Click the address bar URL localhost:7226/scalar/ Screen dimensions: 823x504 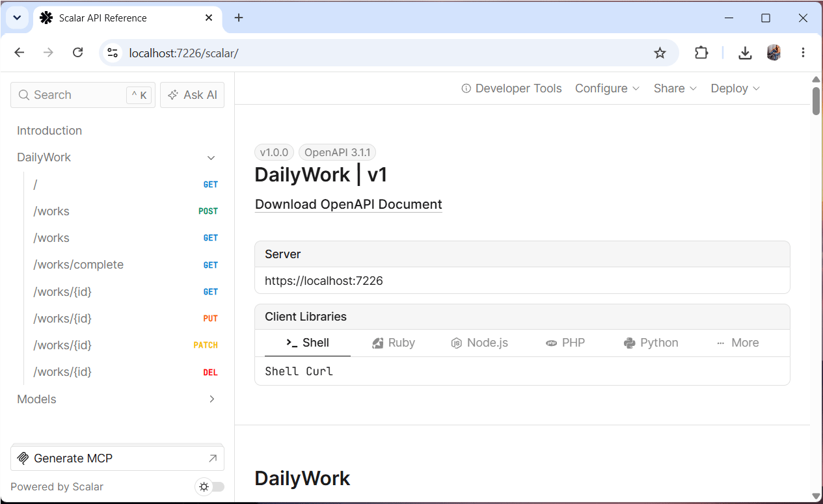(184, 53)
